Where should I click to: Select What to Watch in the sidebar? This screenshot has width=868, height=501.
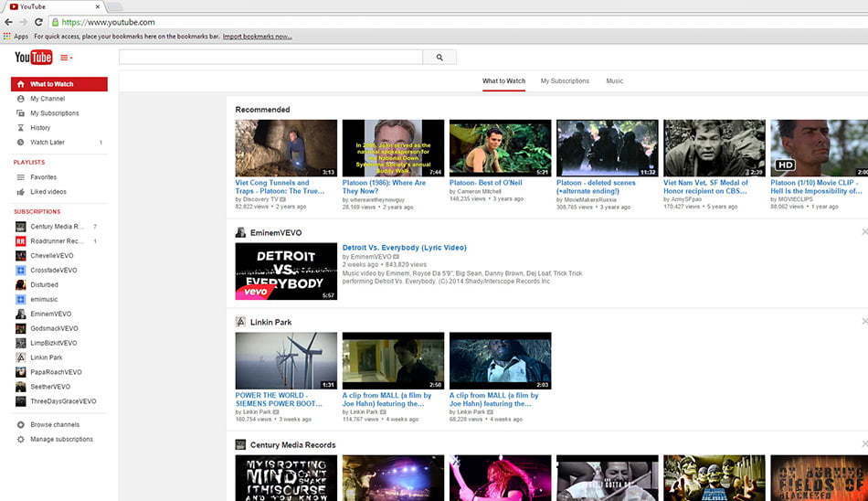pos(59,84)
